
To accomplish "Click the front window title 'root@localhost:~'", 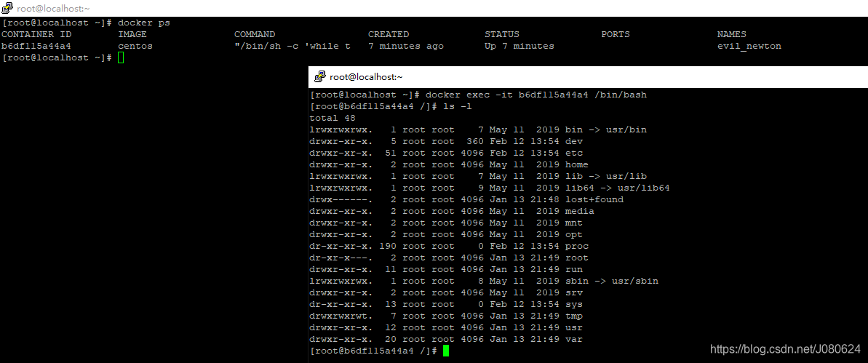I will click(x=366, y=77).
